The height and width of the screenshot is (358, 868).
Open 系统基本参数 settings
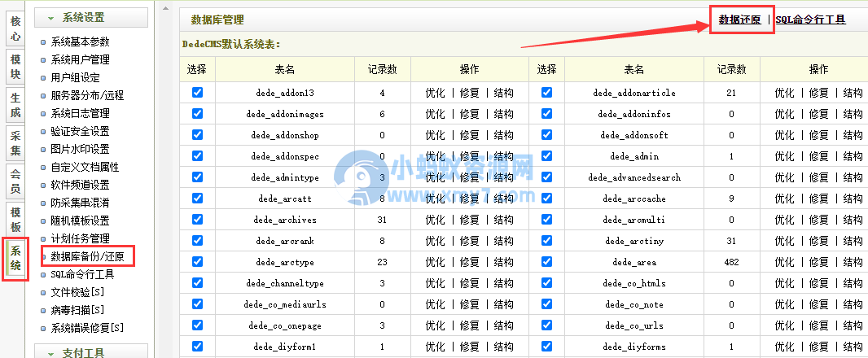click(81, 42)
